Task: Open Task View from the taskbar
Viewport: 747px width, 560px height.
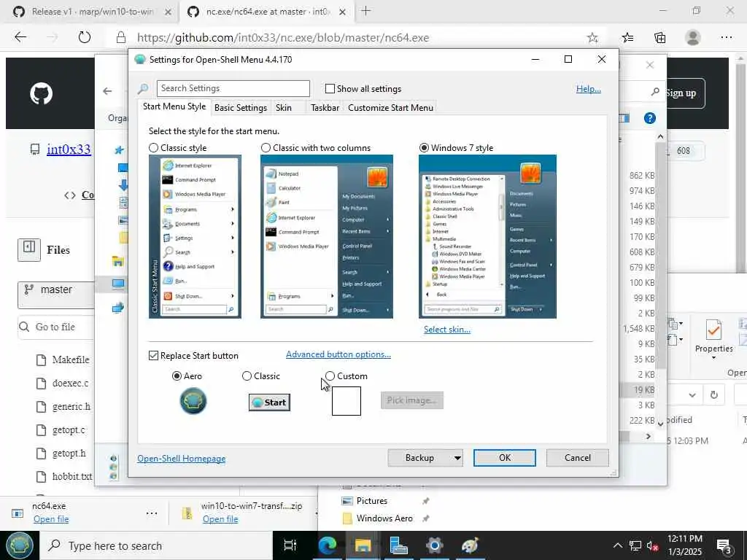Action: [x=290, y=545]
